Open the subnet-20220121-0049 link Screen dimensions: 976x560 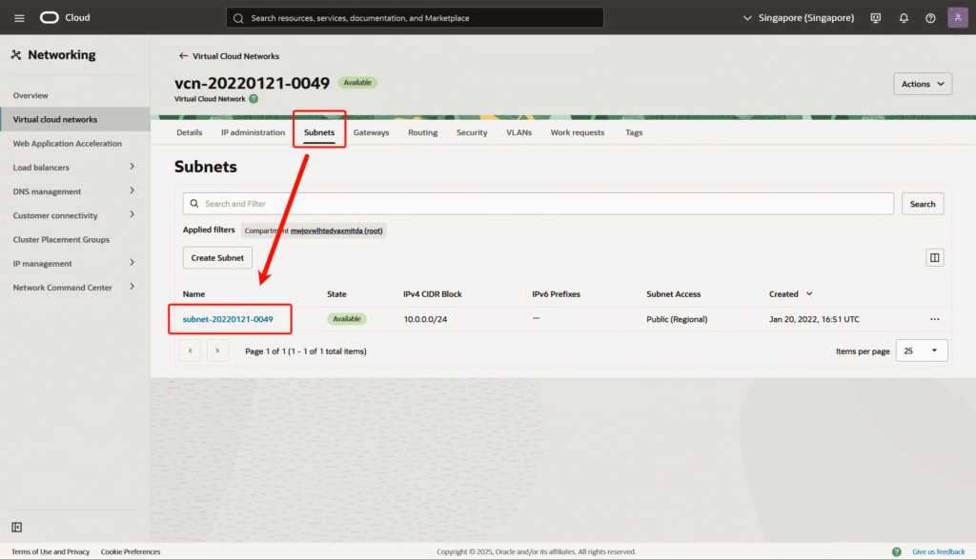[x=228, y=319]
